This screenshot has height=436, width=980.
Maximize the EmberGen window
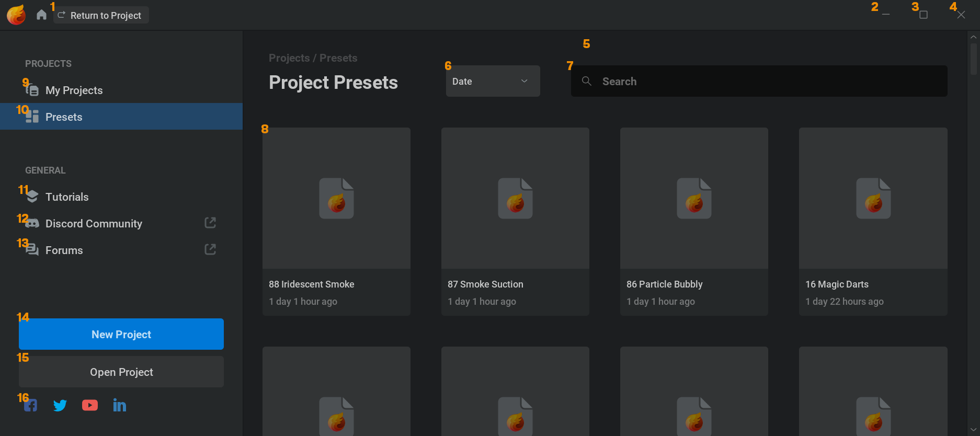[924, 15]
